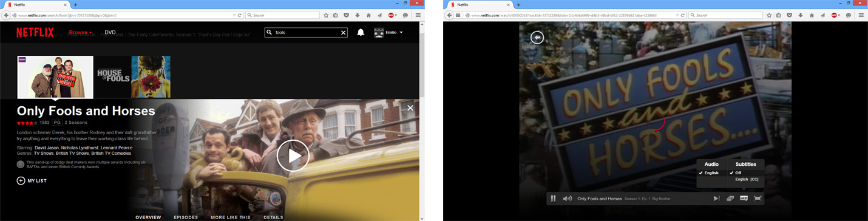Select the House of Fools thumbnail
868x221 pixels.
(x=114, y=76)
